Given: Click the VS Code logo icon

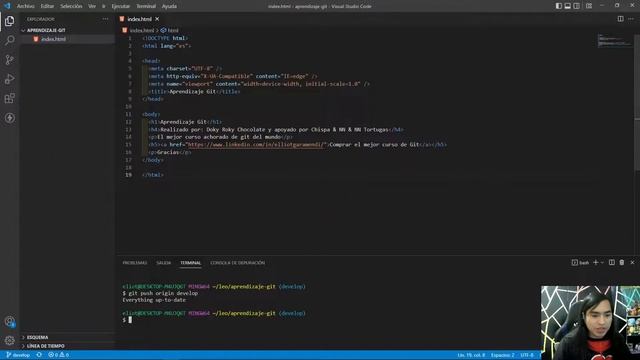Looking at the screenshot, I should click(7, 6).
